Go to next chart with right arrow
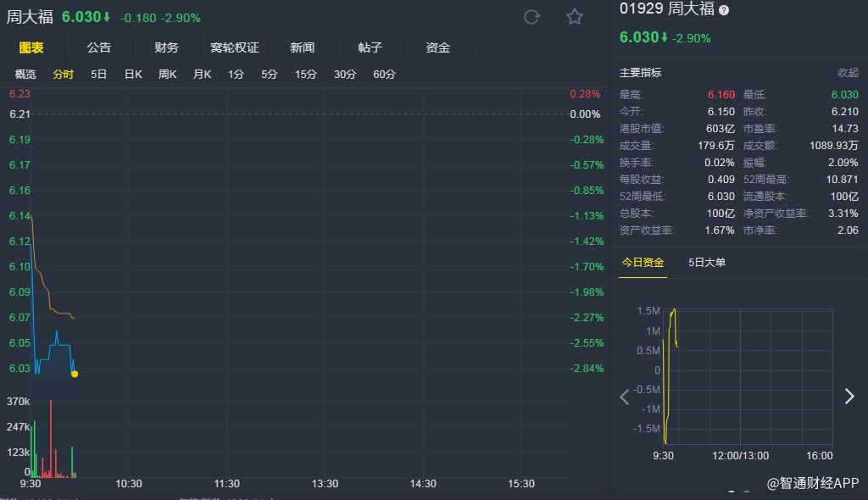This screenshot has height=500, width=868. coord(849,396)
